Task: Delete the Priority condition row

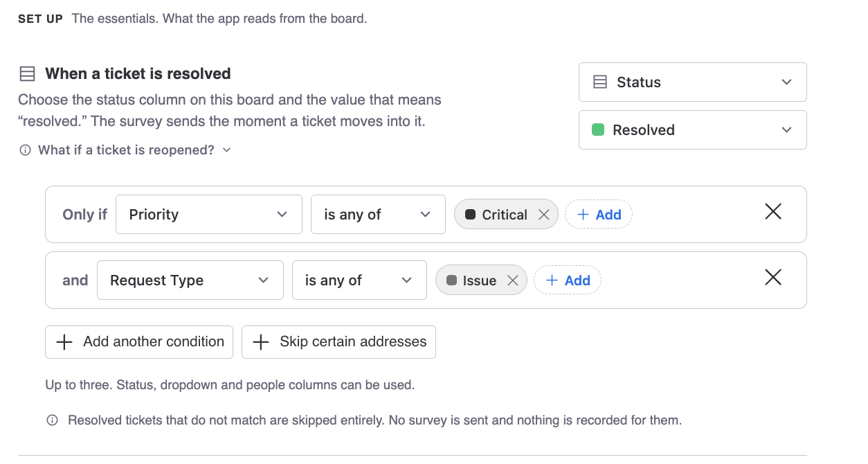Action: tap(773, 212)
